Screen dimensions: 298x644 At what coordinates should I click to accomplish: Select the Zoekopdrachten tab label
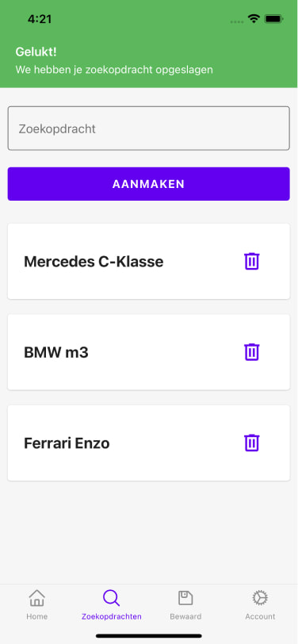coord(112,616)
